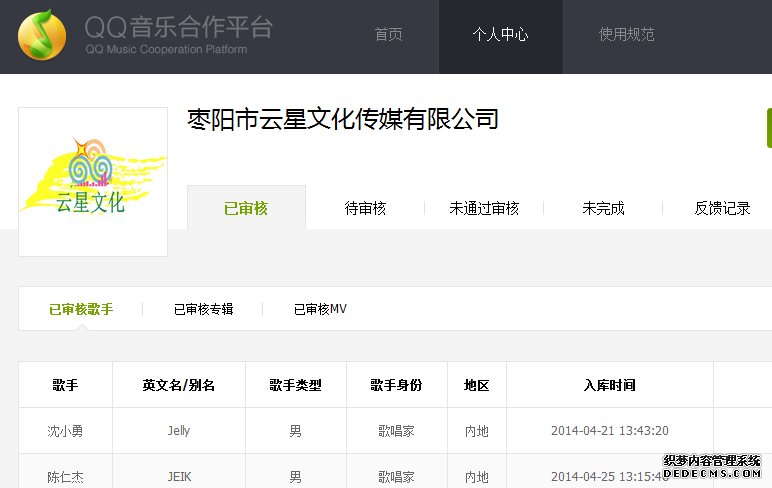View the 反馈记录 tab
Image resolution: width=772 pixels, height=488 pixels.
tap(722, 208)
